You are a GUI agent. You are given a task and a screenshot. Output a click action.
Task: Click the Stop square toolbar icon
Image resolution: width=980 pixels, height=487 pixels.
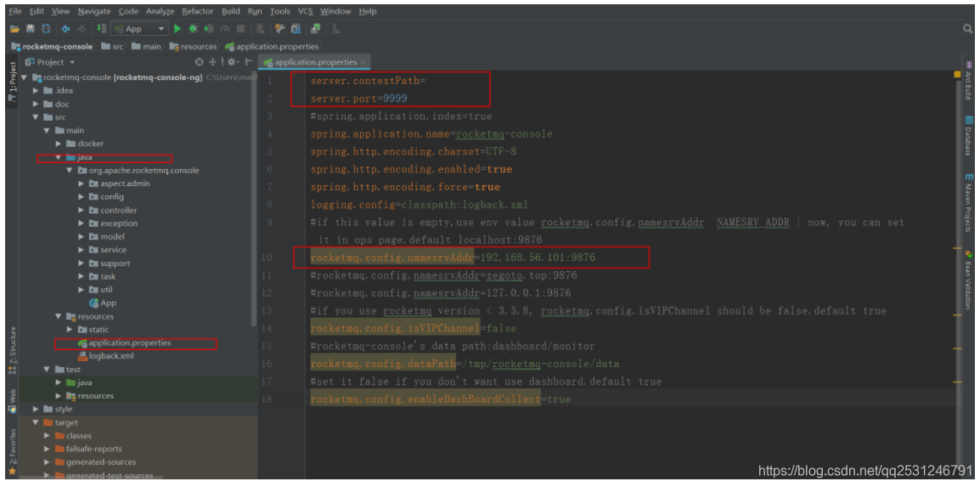point(240,29)
